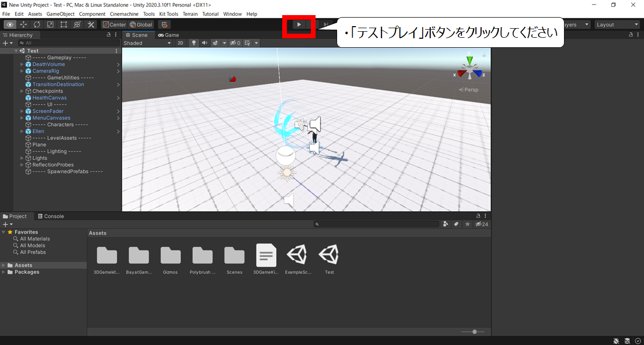Select the Hand view tool

click(x=10, y=25)
